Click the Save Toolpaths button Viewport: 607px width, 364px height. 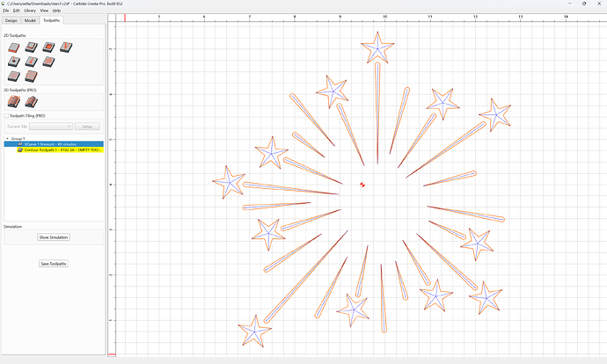[54, 264]
